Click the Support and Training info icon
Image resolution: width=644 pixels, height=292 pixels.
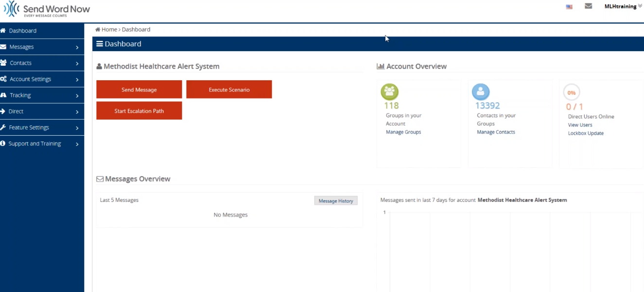point(3,144)
